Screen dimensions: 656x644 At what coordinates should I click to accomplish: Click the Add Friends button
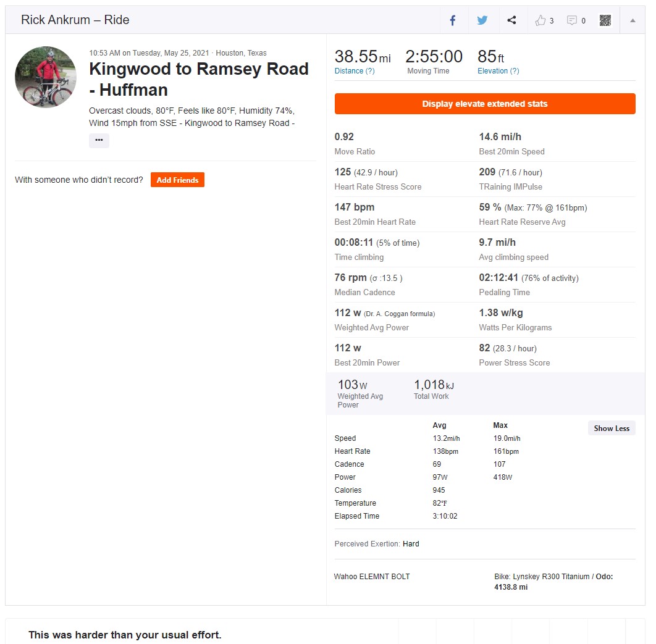point(177,180)
